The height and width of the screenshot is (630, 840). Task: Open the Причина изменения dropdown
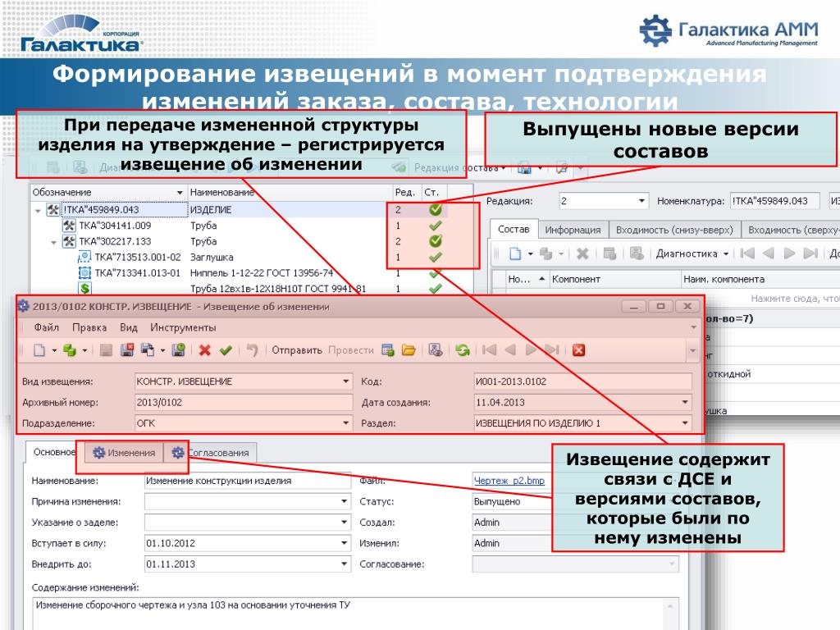coord(345,501)
